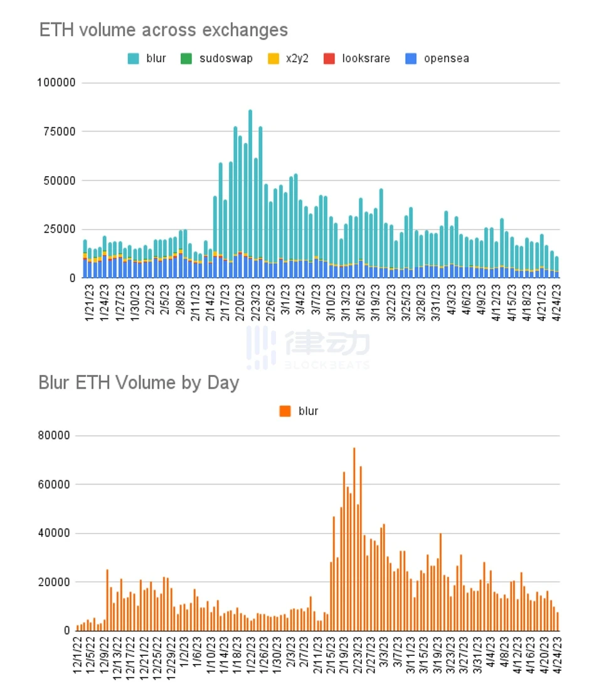
Task: Select the looksrare legend label
Action: [x=366, y=58]
